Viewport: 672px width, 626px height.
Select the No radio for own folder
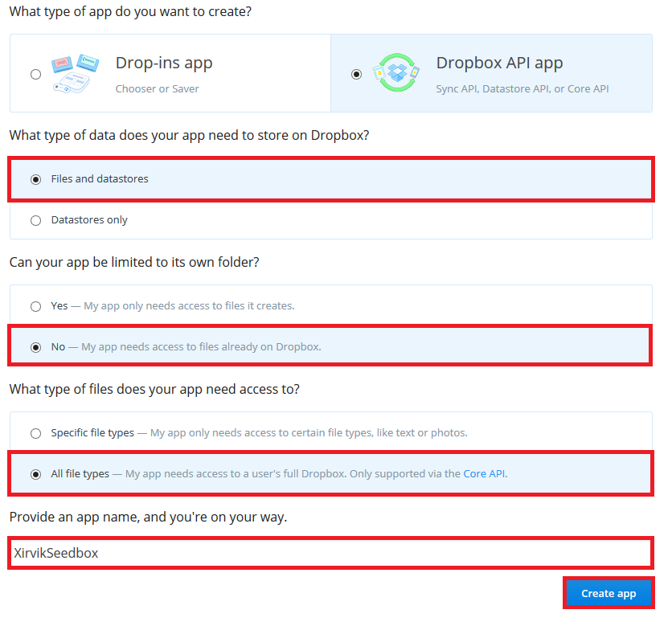point(35,347)
